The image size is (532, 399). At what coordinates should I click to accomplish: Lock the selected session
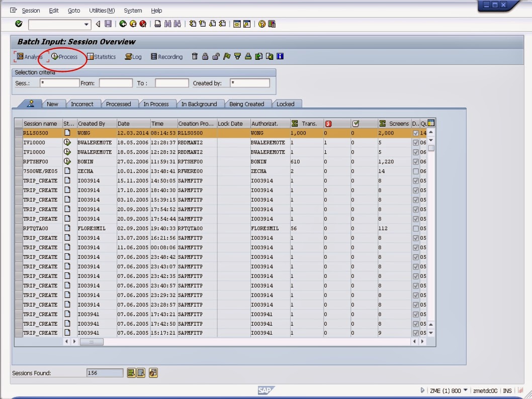(205, 57)
